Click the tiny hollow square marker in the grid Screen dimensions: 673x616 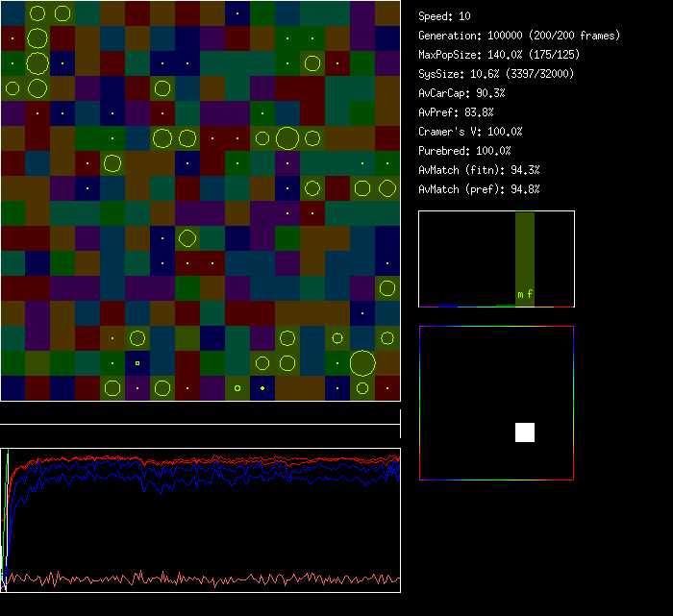[137, 363]
